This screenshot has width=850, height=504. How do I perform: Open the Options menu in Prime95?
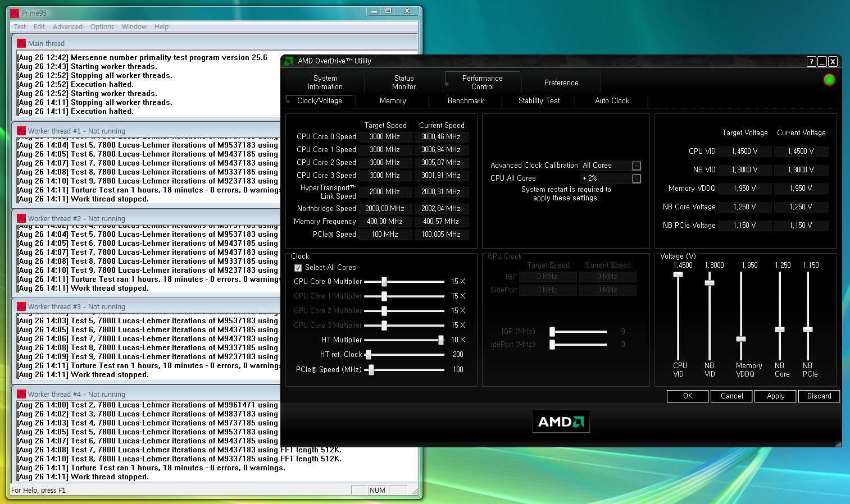(102, 27)
